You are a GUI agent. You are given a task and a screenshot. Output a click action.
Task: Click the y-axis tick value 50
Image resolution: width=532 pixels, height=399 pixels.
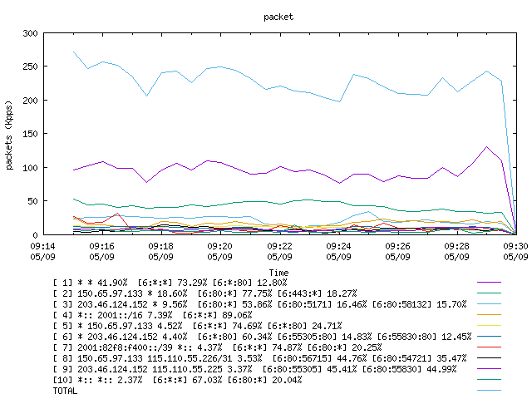[33, 201]
